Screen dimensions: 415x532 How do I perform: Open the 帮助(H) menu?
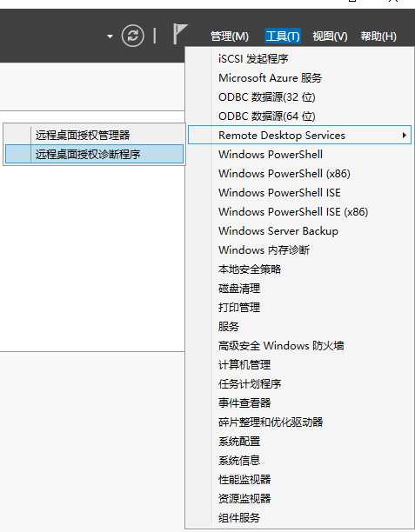(378, 36)
